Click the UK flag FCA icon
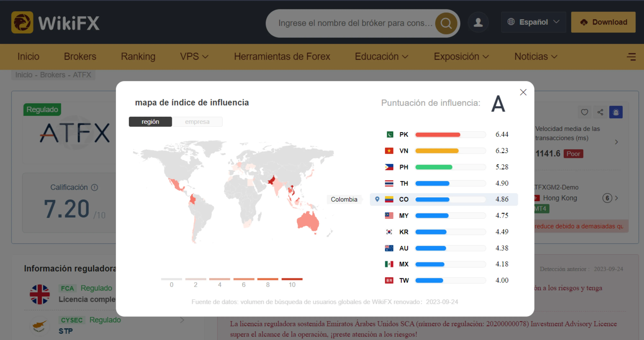Image resolution: width=644 pixels, height=340 pixels. [x=40, y=294]
